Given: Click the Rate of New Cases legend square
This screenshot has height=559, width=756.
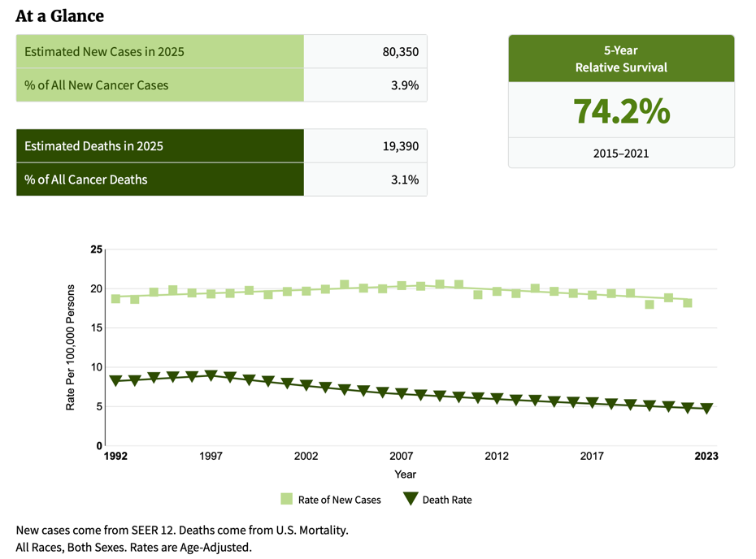Looking at the screenshot, I should coord(286,499).
